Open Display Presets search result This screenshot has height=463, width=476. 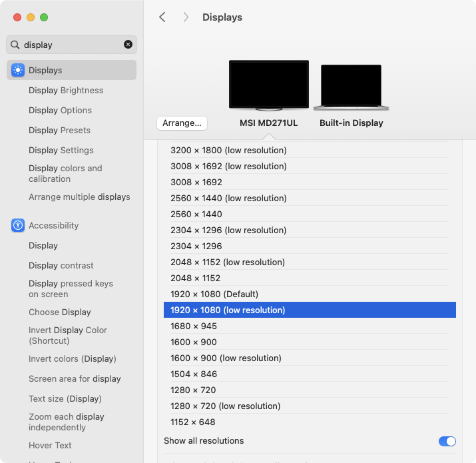(x=59, y=131)
